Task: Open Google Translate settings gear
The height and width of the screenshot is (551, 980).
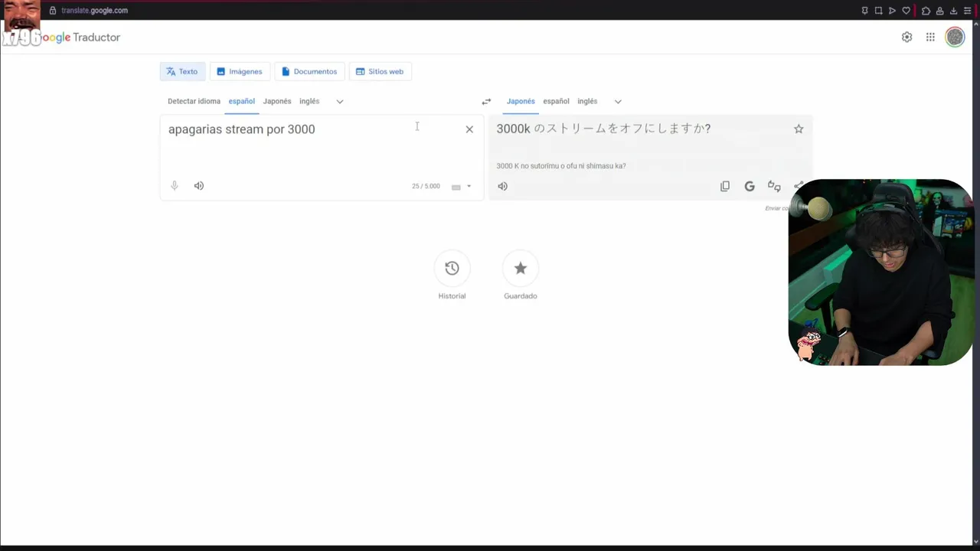Action: click(906, 37)
